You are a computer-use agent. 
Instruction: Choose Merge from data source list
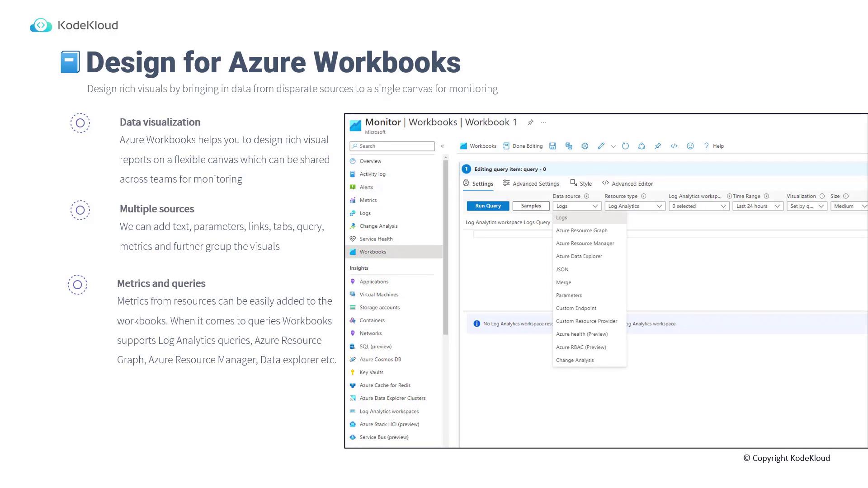point(563,282)
